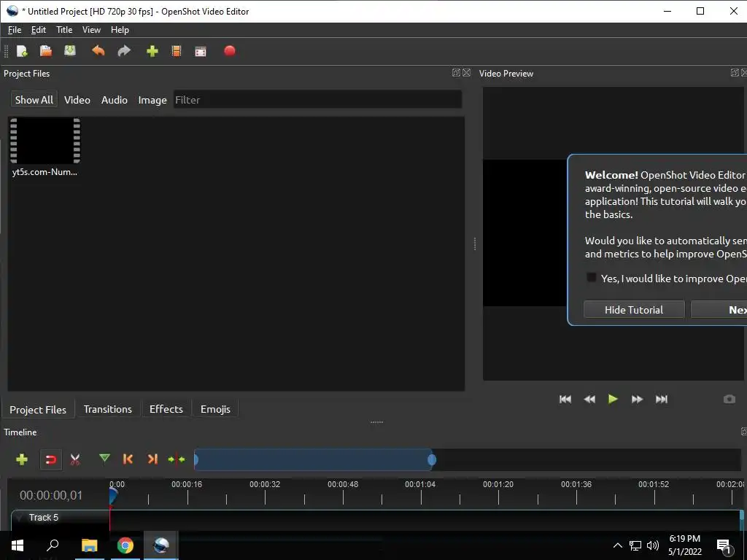Jump to previous marker icon
The image size is (747, 560).
pyautogui.click(x=128, y=459)
